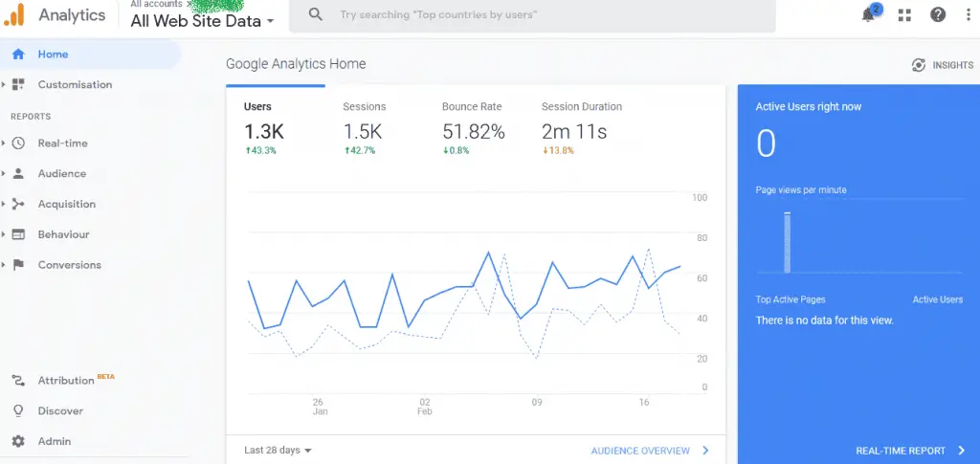Click the Top Active Pages label
Screen dimensions: 980x464
(x=790, y=299)
